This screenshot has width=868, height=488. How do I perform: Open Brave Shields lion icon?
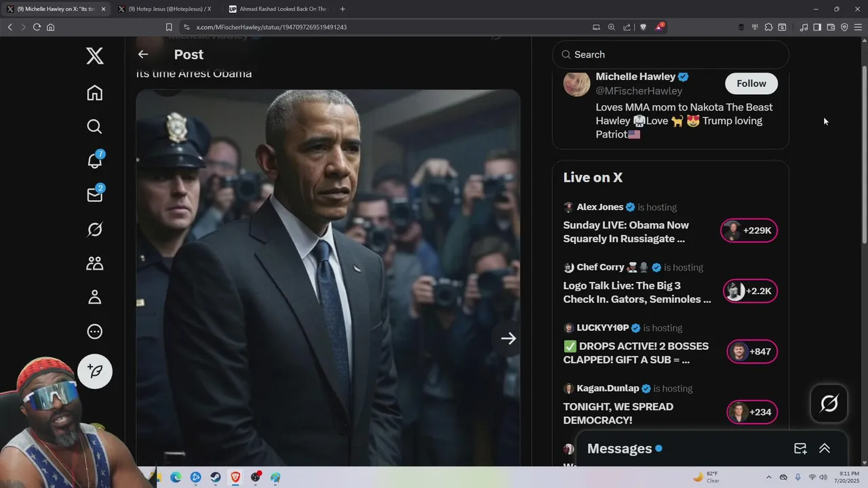pos(644,27)
